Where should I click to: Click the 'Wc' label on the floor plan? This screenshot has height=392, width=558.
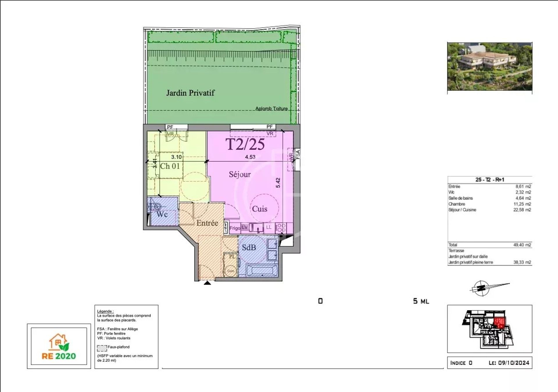tap(162, 214)
